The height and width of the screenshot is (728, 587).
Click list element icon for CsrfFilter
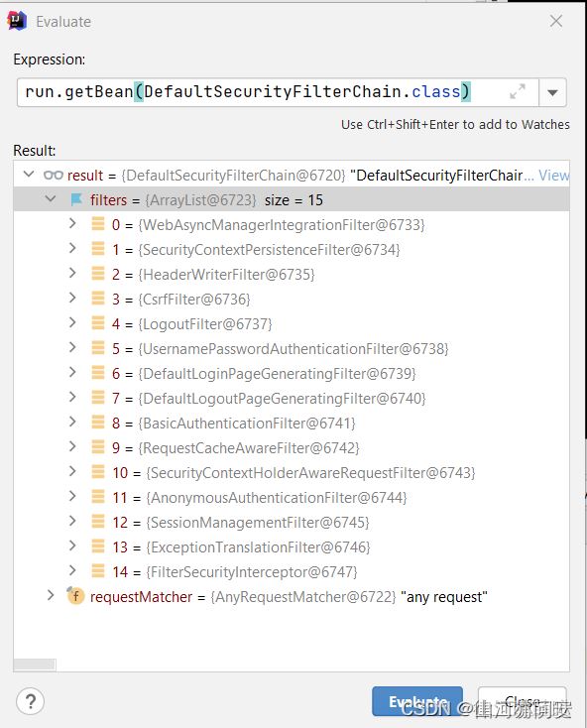coord(98,299)
